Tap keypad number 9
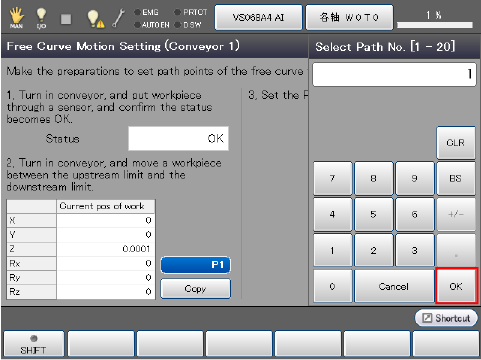Screen dimensions: 481x360 click(414, 178)
